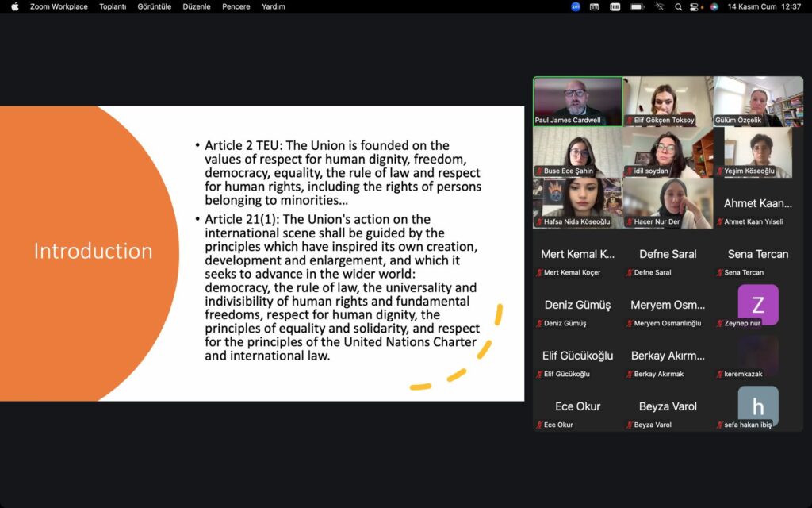
Task: Open the Zoom Workplace app menu
Action: tap(59, 6)
